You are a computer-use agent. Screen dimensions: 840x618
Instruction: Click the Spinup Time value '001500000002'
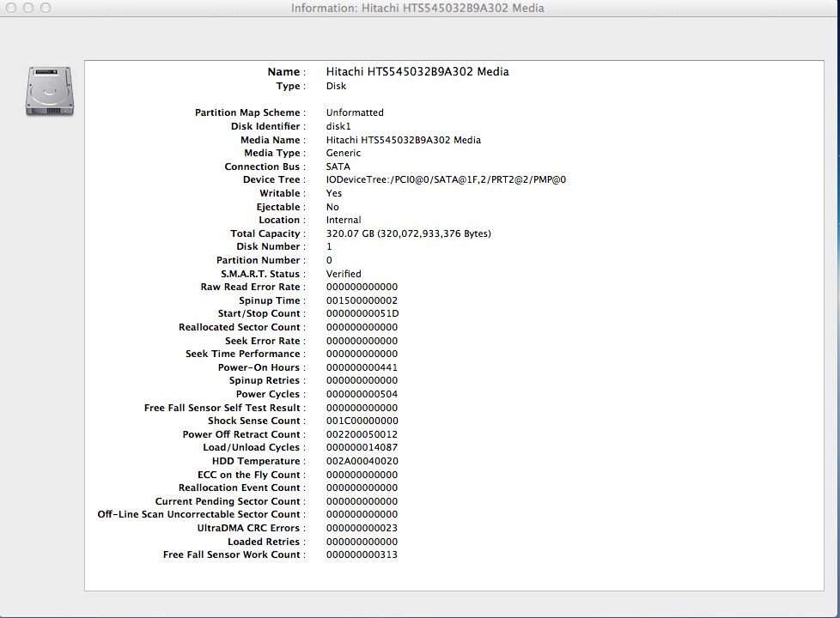point(362,300)
